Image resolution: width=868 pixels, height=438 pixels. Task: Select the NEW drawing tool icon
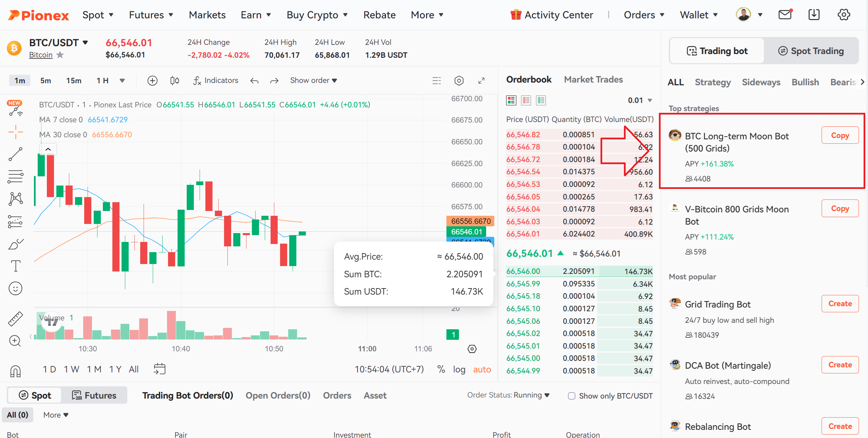click(15, 109)
